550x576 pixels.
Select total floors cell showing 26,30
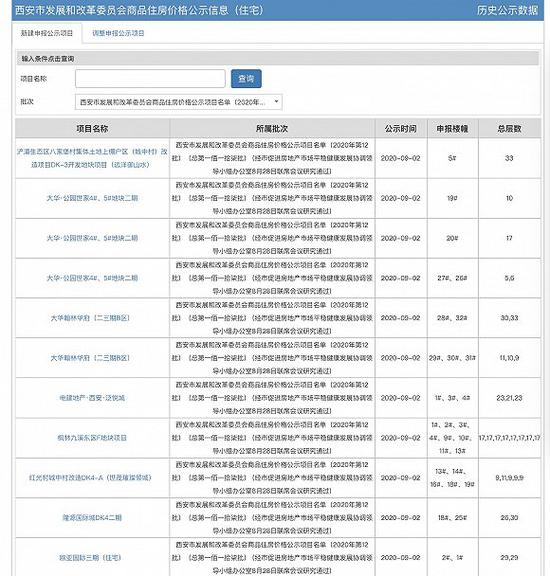[509, 518]
